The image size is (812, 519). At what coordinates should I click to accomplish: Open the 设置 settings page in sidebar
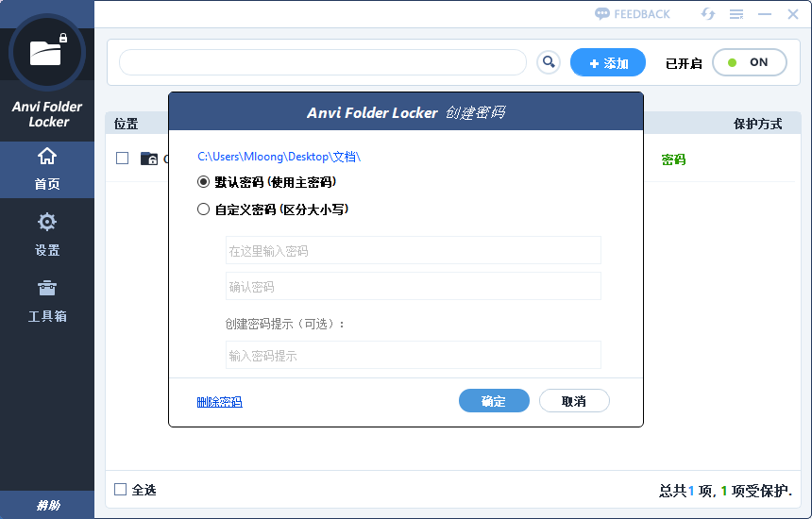pyautogui.click(x=47, y=236)
